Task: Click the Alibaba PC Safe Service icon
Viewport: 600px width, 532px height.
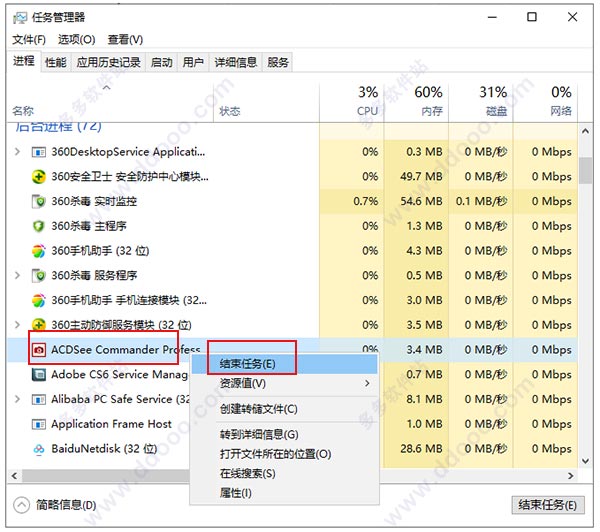Action: pos(39,400)
